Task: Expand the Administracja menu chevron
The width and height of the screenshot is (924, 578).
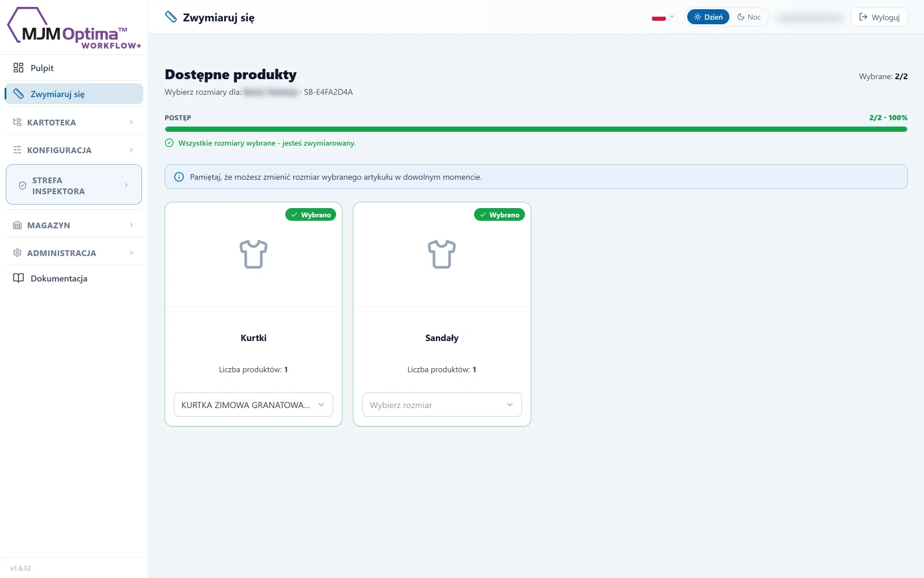Action: (131, 253)
